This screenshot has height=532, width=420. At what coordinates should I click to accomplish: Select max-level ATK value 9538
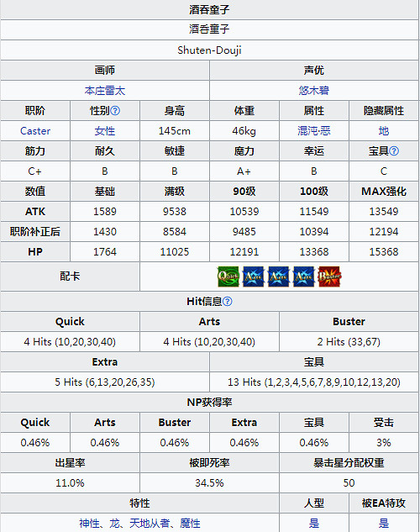(x=175, y=212)
